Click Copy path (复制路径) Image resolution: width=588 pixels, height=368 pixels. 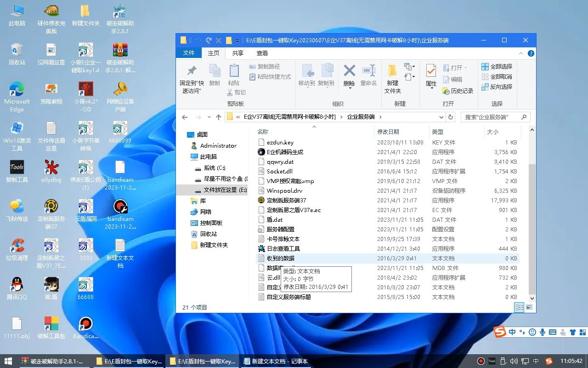click(x=264, y=67)
